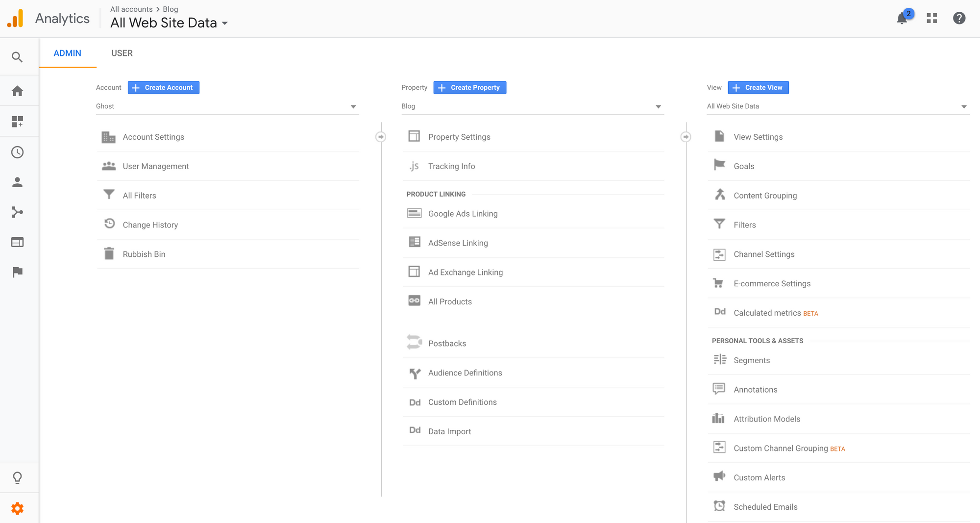This screenshot has height=523, width=980.
Task: Open the Discover lightbulb icon
Action: click(18, 478)
